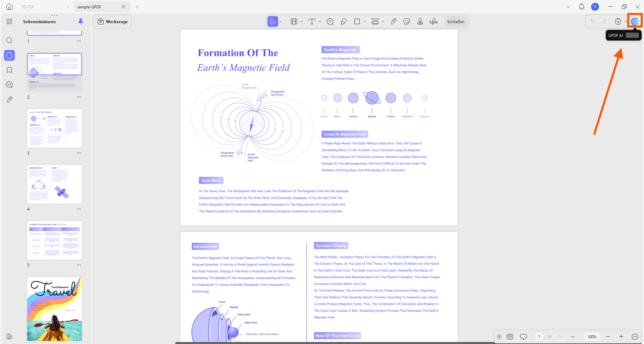
Task: Expand measuring tool dropdown arrow
Action: [383, 21]
